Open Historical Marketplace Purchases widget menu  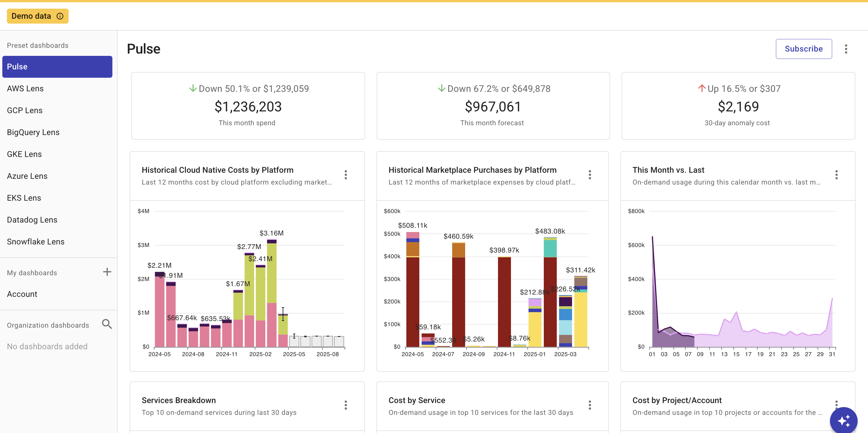[590, 175]
